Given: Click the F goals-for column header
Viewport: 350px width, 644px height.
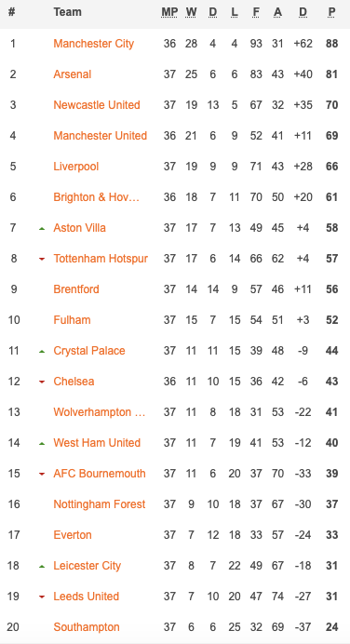Looking at the screenshot, I should pos(256,12).
